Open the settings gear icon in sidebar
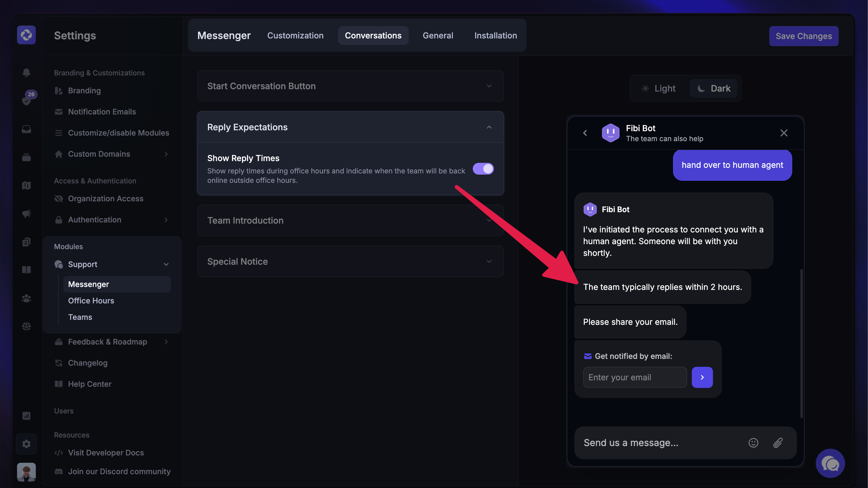This screenshot has width=868, height=488. 26,444
